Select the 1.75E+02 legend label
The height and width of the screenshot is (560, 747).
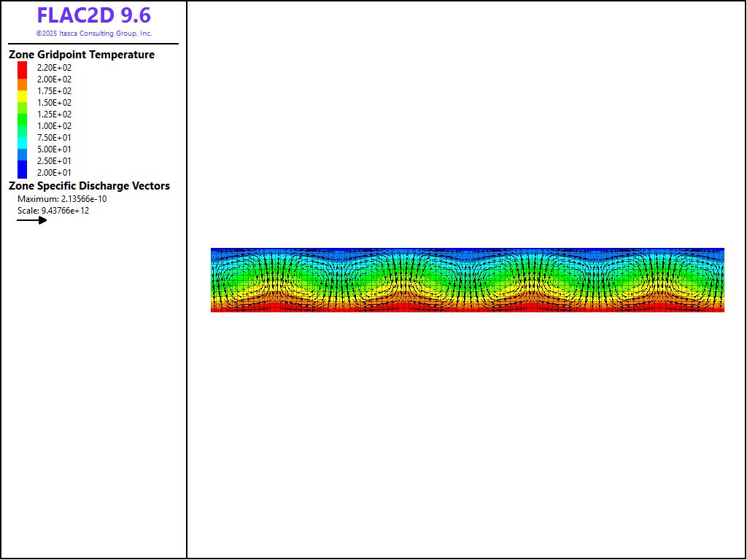(54, 91)
